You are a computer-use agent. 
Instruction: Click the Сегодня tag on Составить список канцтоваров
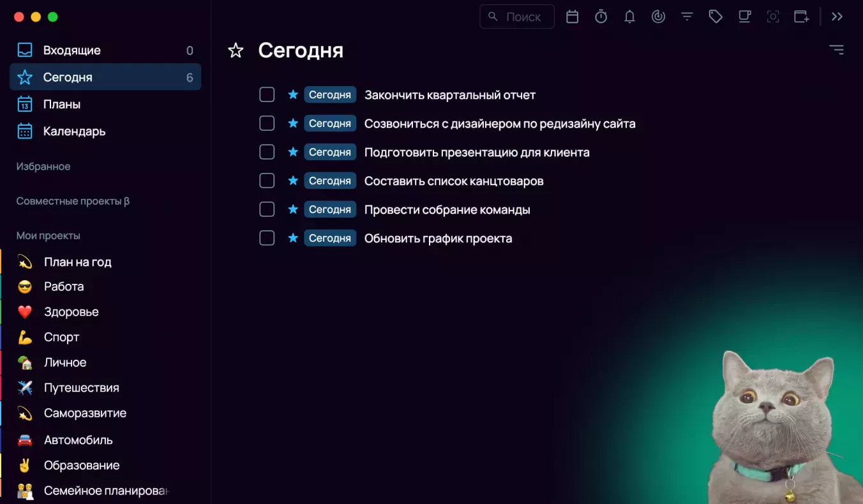point(330,181)
